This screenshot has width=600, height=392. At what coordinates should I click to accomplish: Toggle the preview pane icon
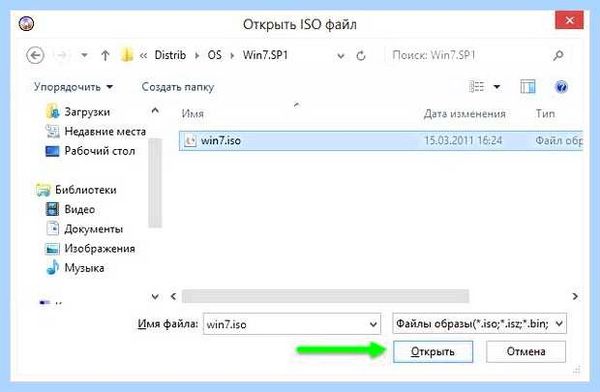click(x=528, y=87)
